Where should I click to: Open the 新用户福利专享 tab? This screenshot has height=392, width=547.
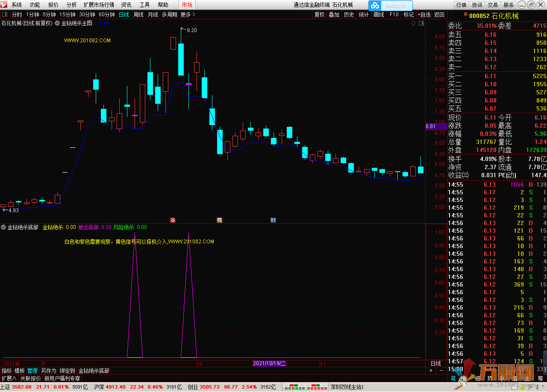62,378
